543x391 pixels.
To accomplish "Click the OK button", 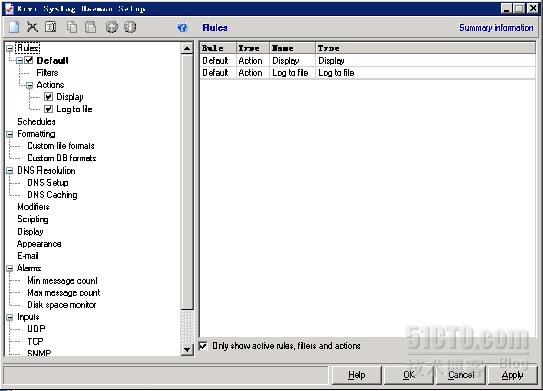I will (x=409, y=375).
